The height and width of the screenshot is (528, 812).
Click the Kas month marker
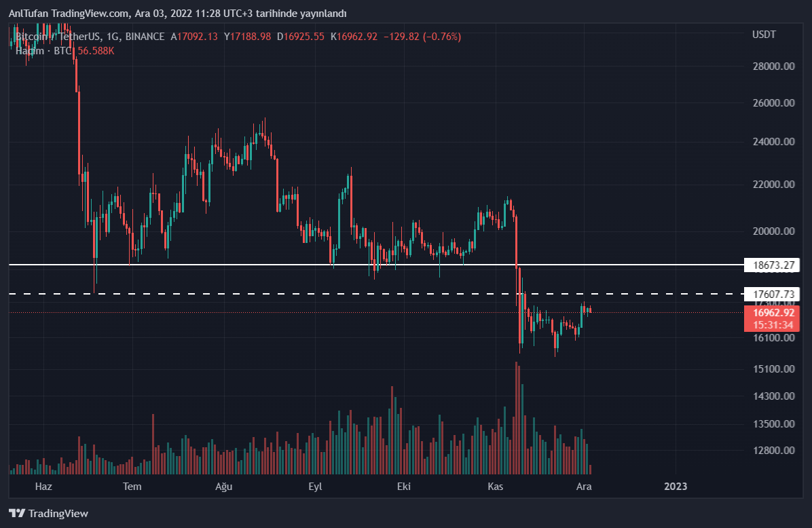coord(495,487)
